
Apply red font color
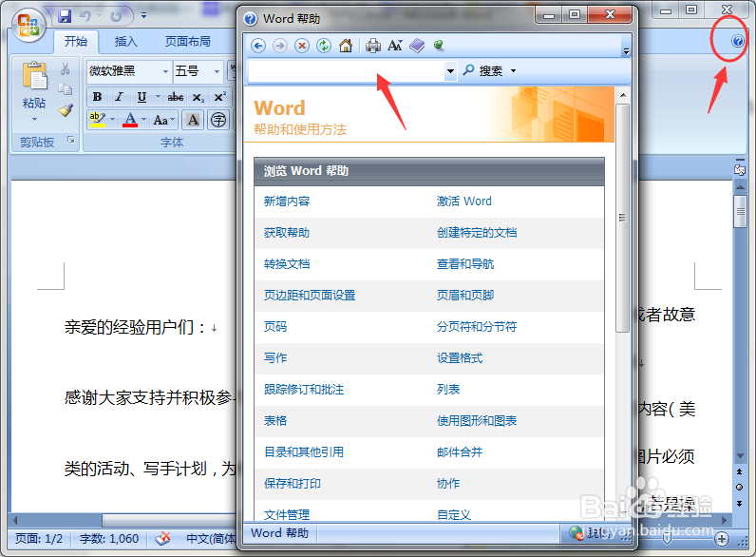[130, 119]
